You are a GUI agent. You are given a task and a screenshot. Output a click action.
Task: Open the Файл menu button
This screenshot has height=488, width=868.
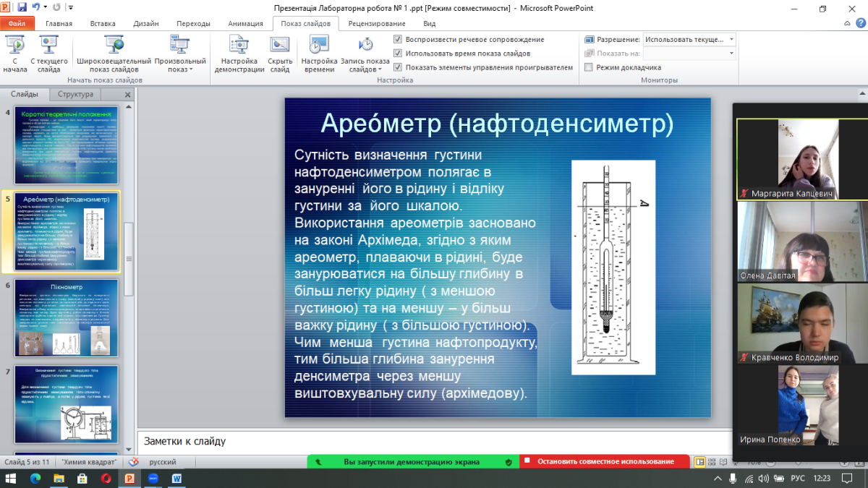(x=17, y=23)
